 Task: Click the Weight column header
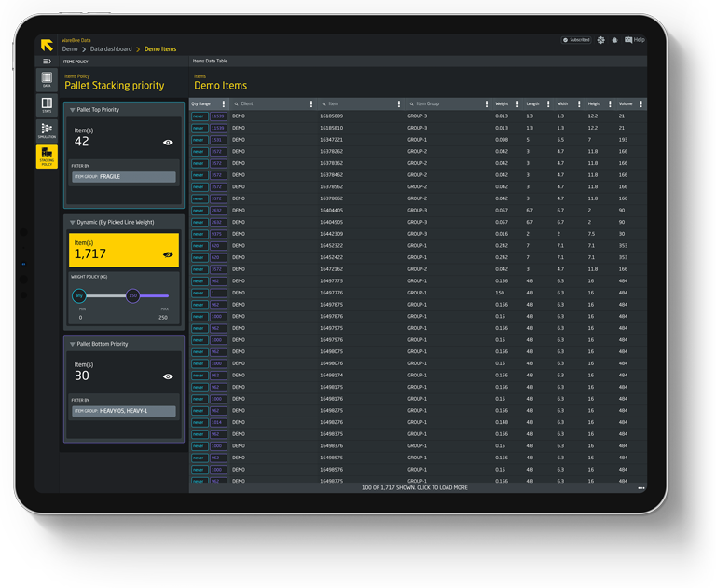502,104
